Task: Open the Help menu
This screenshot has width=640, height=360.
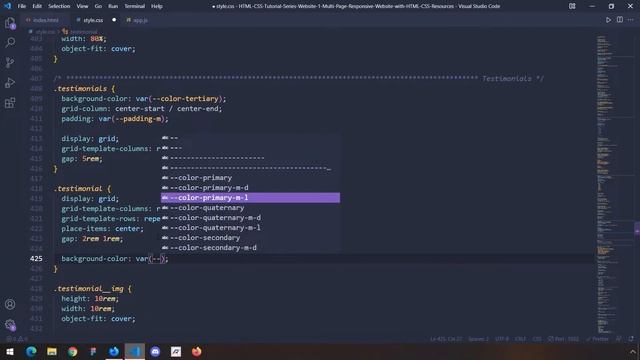Action: coord(157,6)
